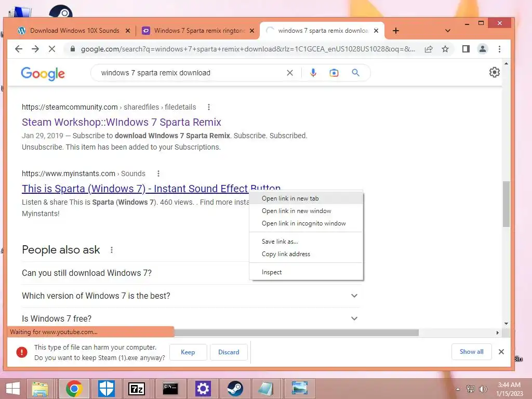This screenshot has height=399, width=532.
Task: Open the People also ask options menu
Action: (112, 250)
